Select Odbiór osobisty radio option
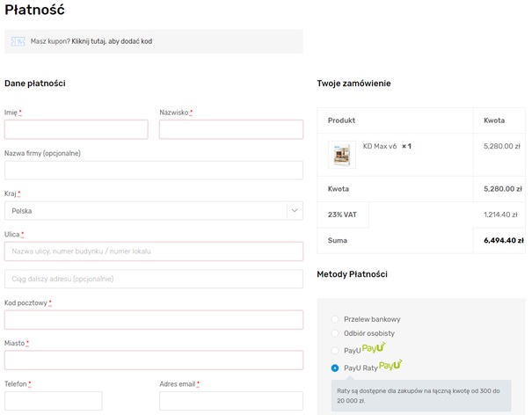Image resolution: width=532 pixels, height=415 pixels. coord(335,333)
